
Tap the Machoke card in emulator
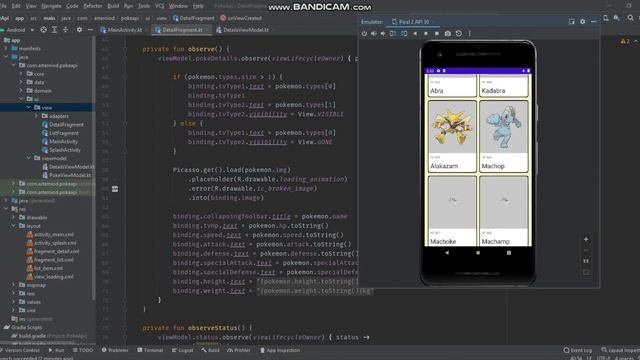[x=452, y=211]
